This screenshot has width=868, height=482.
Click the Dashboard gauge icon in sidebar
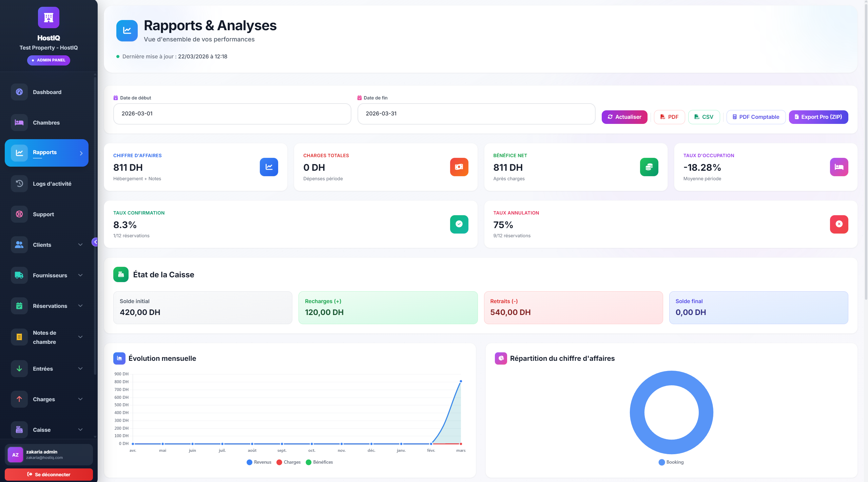19,92
